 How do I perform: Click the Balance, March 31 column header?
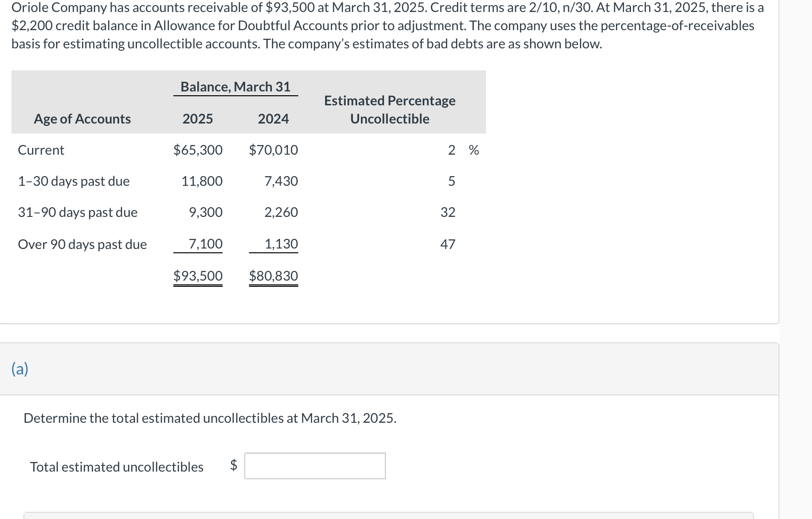point(235,87)
